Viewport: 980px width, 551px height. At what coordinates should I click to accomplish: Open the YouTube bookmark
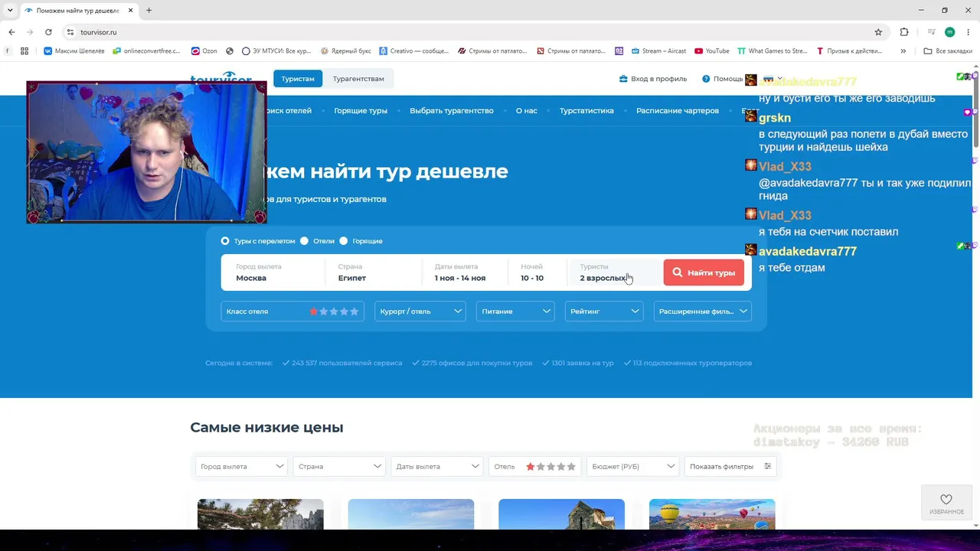[712, 51]
